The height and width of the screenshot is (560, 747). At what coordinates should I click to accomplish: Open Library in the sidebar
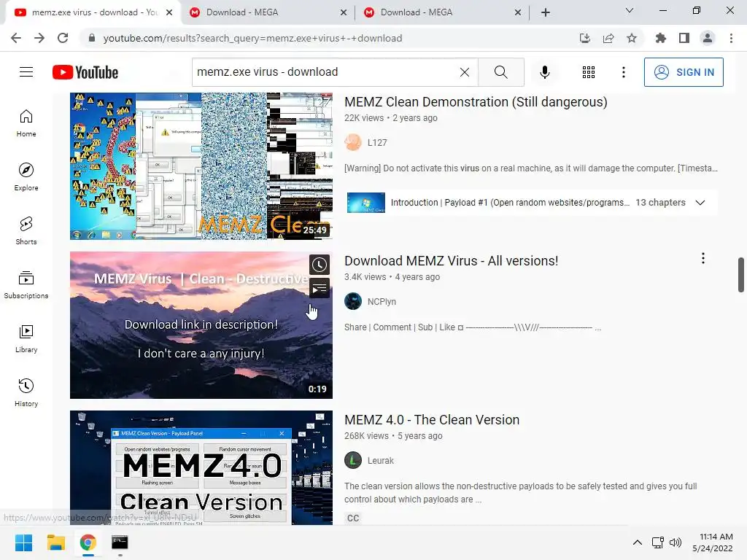(x=26, y=338)
